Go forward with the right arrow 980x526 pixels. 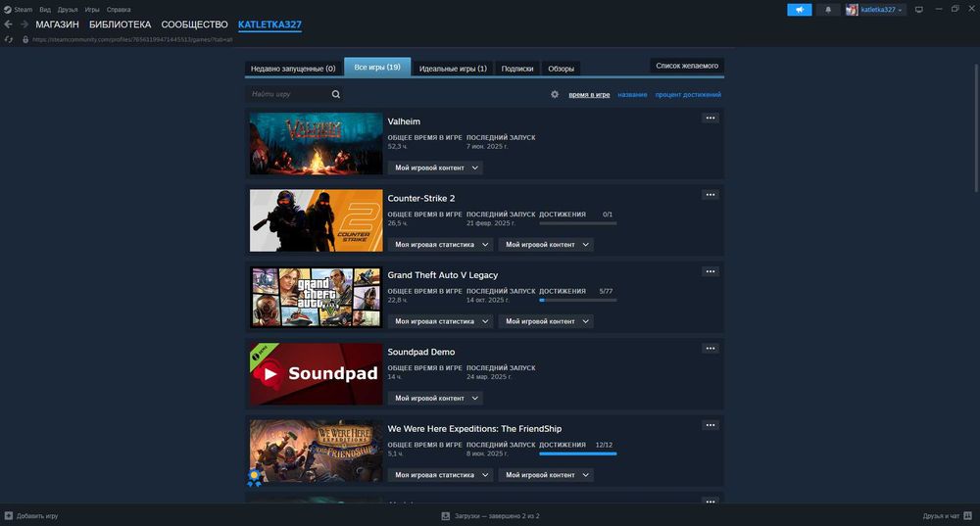point(24,24)
